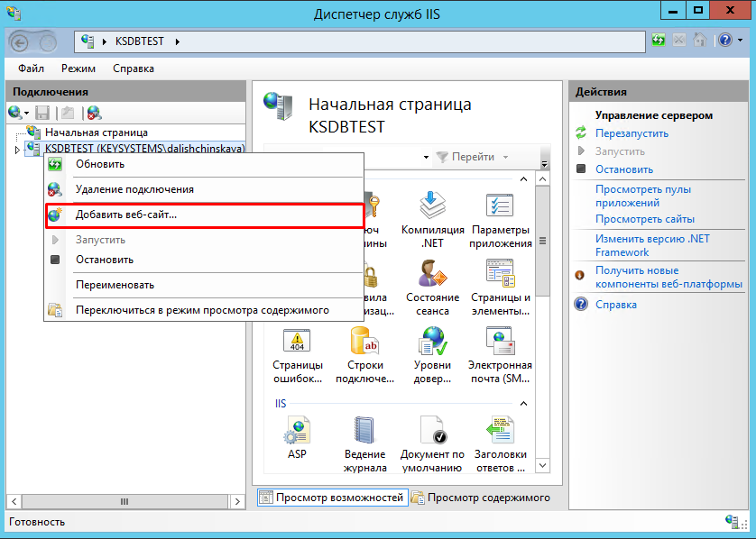This screenshot has height=539, width=756.
Task: Open the ASP feature icon
Action: click(x=297, y=438)
